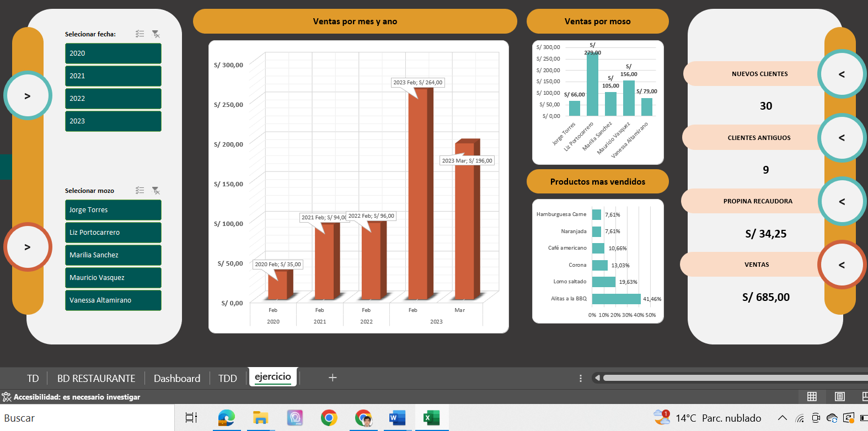Open Microsoft Edge from the taskbar
This screenshot has height=431, width=868.
(226, 418)
